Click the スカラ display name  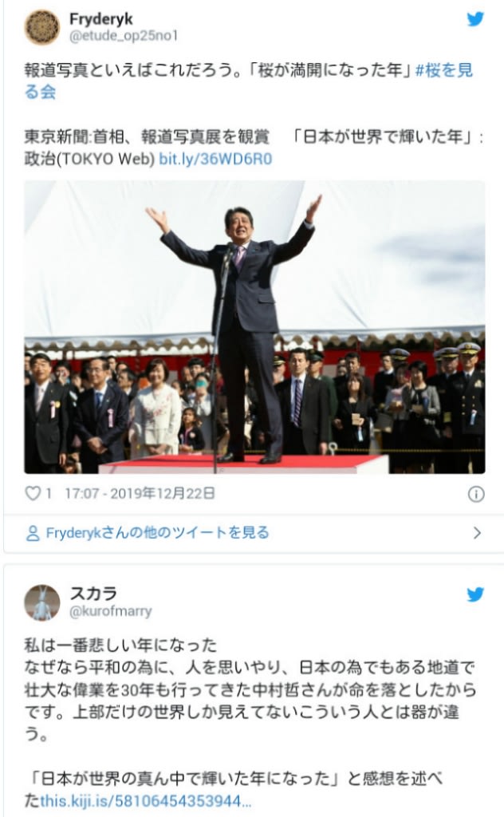click(93, 594)
